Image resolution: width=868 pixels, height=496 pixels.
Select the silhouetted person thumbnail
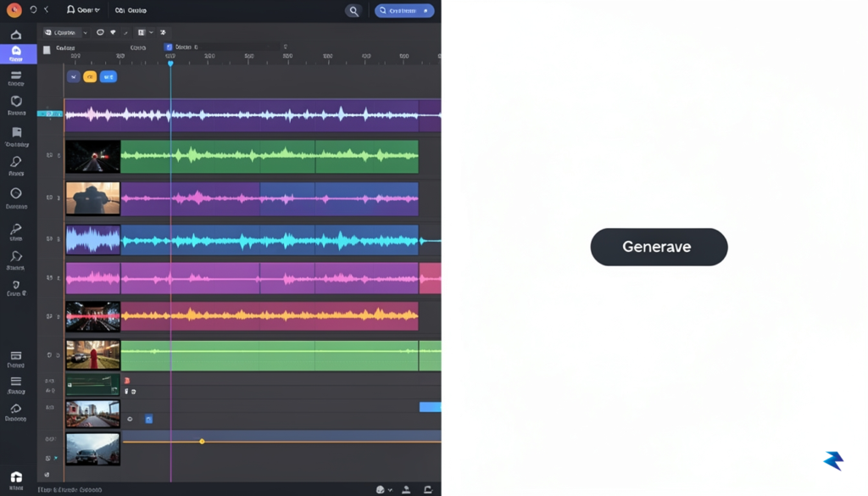[92, 198]
